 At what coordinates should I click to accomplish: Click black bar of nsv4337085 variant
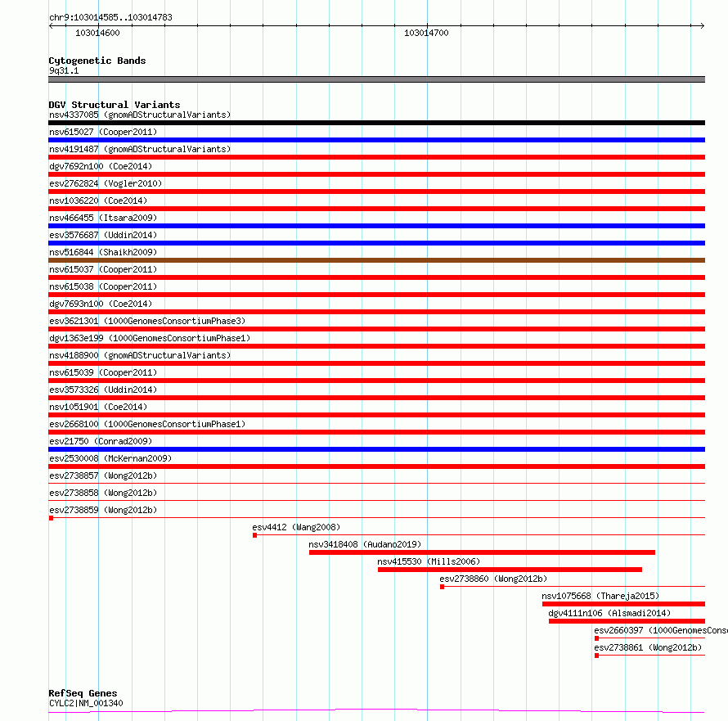376,123
